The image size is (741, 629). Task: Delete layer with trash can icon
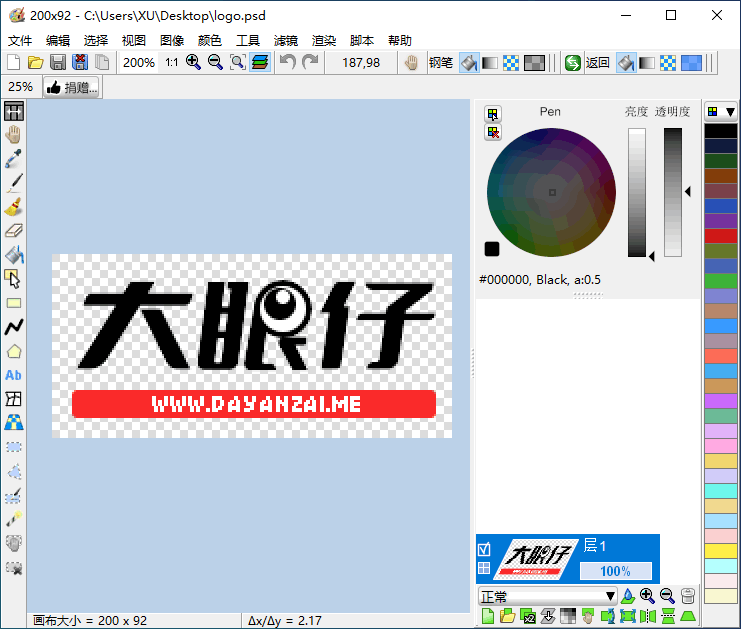(x=688, y=596)
